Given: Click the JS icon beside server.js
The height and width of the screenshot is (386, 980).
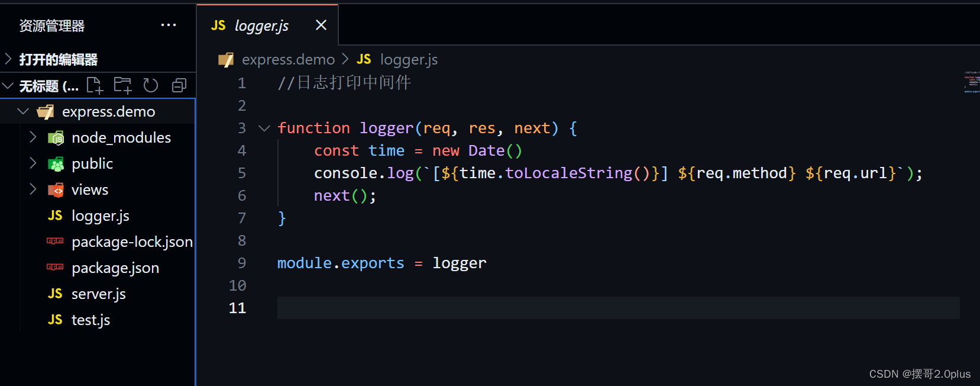Looking at the screenshot, I should pos(55,294).
